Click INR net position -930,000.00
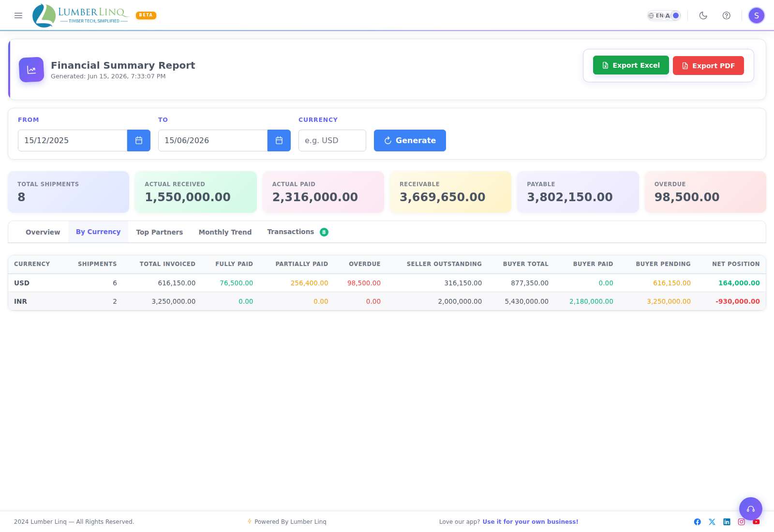 (738, 301)
